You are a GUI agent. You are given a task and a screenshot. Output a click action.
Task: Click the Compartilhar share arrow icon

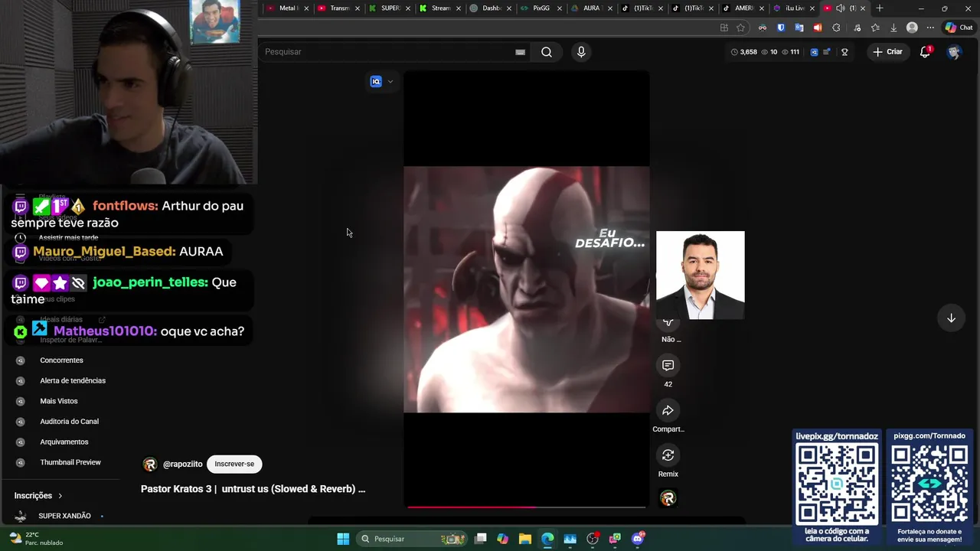click(x=668, y=411)
